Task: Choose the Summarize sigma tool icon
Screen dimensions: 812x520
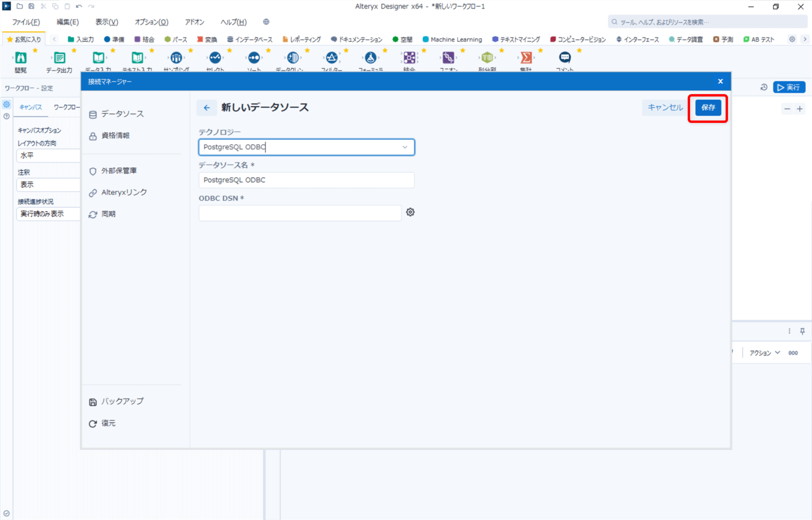Action: [526, 58]
